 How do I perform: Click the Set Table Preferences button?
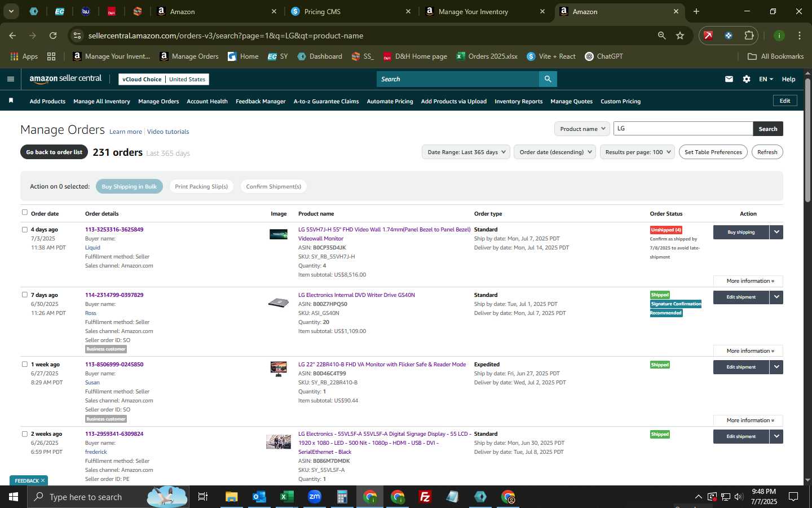(x=713, y=152)
